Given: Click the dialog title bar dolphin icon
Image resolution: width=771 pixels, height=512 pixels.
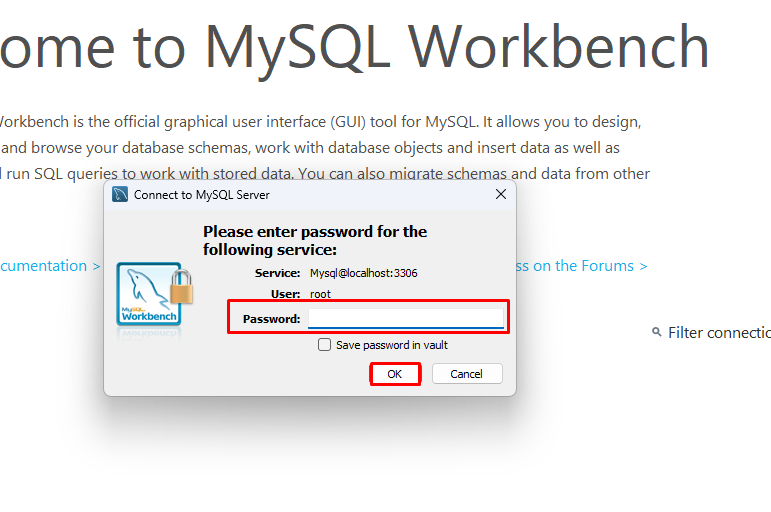Looking at the screenshot, I should (x=120, y=194).
